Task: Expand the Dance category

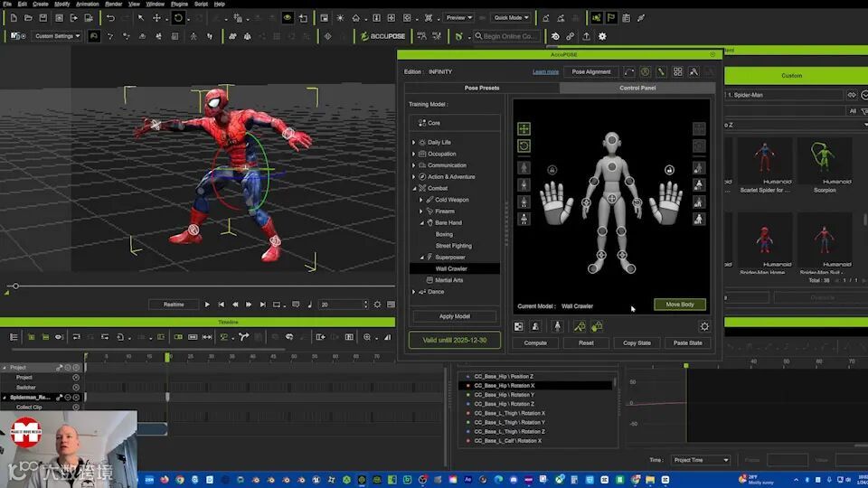Action: 414,292
